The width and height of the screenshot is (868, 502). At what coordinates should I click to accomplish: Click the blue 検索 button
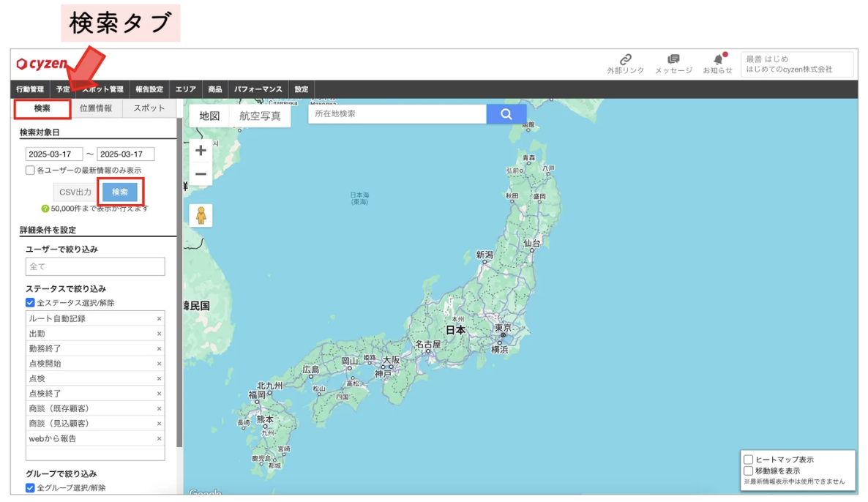[x=120, y=192]
